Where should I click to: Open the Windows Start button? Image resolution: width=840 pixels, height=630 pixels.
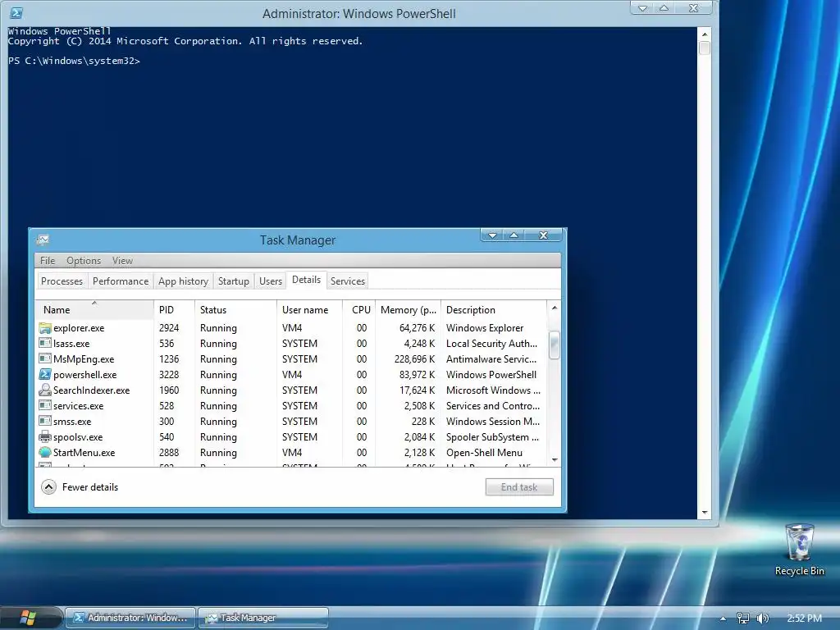click(28, 618)
